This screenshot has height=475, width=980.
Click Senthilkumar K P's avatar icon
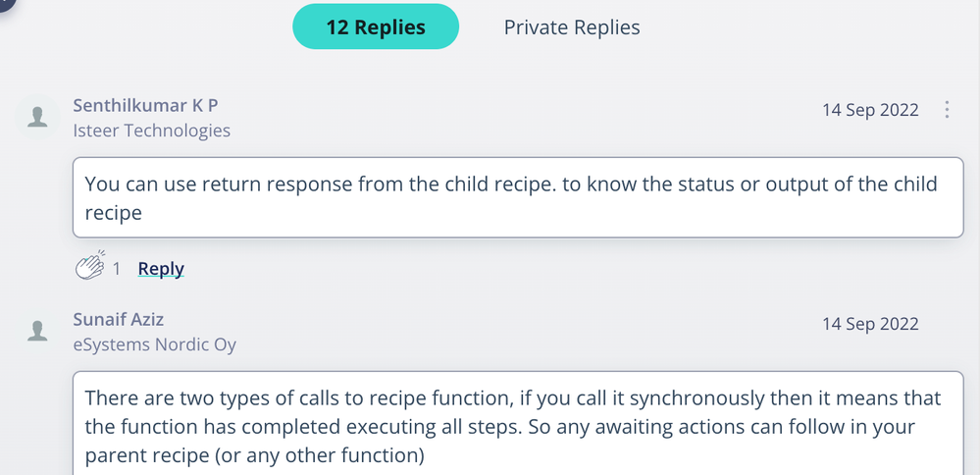coord(38,118)
